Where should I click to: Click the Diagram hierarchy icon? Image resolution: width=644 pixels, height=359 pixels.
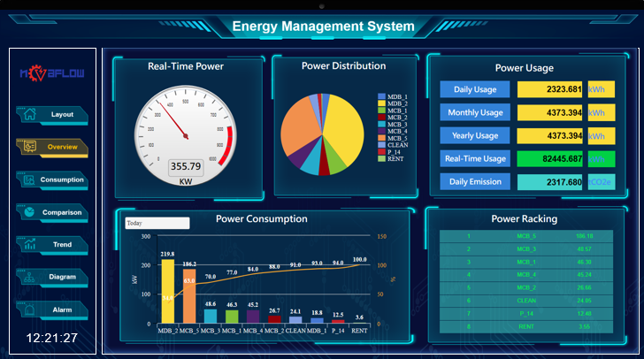pos(29,277)
